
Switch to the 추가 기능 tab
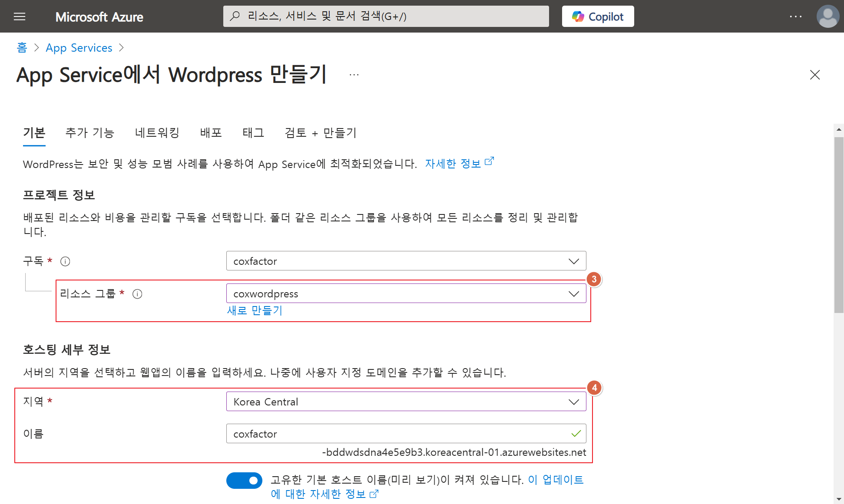pyautogui.click(x=89, y=132)
